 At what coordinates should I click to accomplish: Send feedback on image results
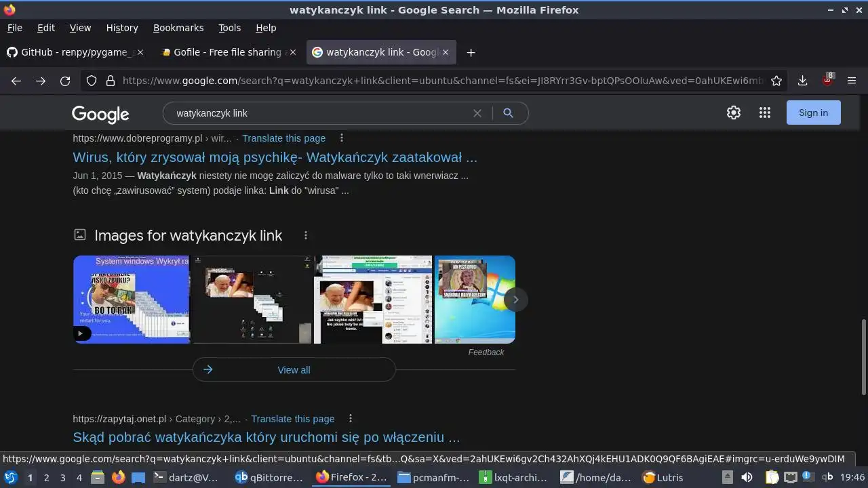point(486,352)
